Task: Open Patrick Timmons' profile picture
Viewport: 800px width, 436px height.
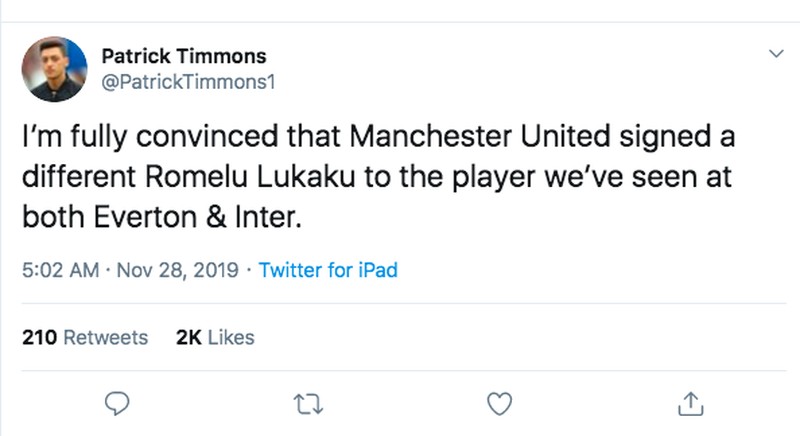Action: point(56,69)
